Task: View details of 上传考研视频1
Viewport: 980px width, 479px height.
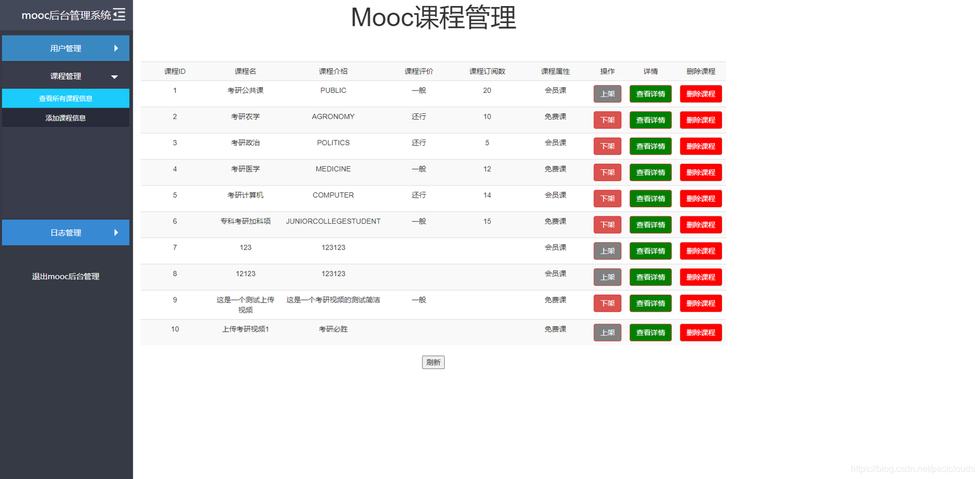Action: 651,333
